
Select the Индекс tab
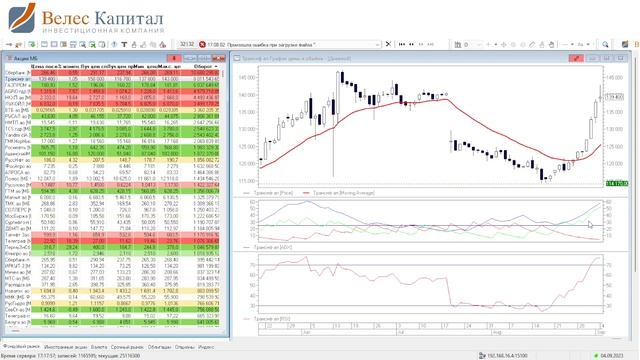coord(206,347)
